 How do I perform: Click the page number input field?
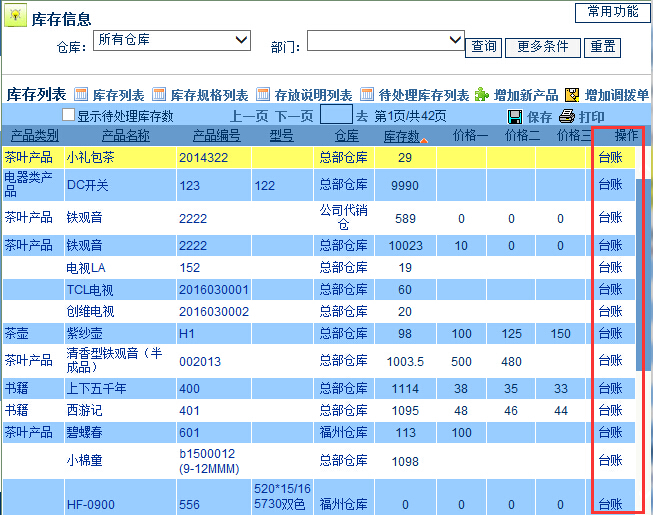[x=336, y=114]
